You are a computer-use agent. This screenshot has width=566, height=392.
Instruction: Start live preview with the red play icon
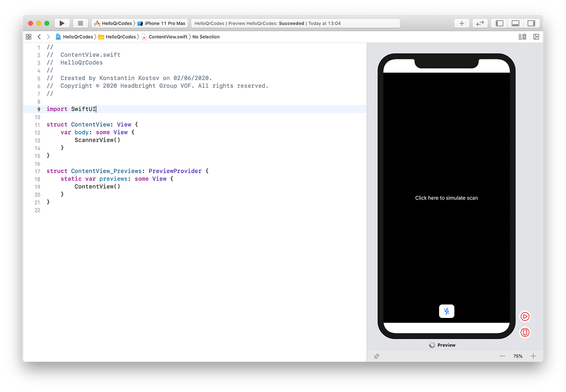pos(525,317)
